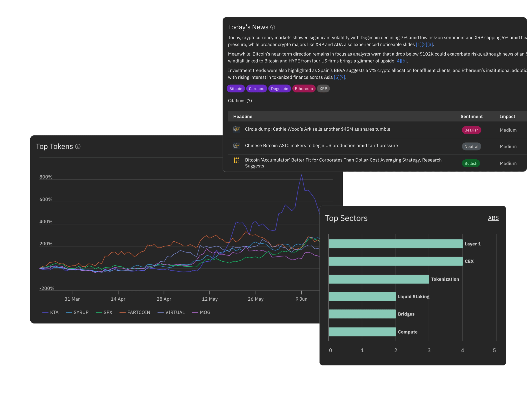The height and width of the screenshot is (399, 532).
Task: Click the Top Tokens info icon
Action: tap(78, 147)
